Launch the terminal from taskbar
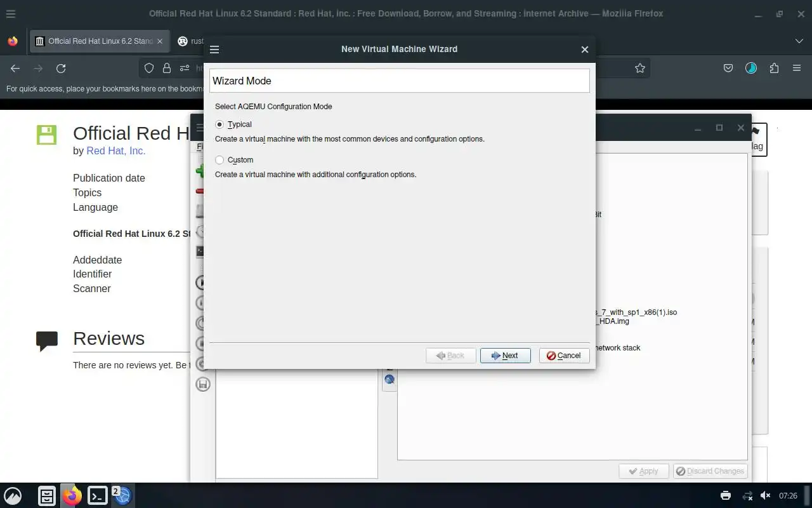This screenshot has height=508, width=812. [x=98, y=495]
